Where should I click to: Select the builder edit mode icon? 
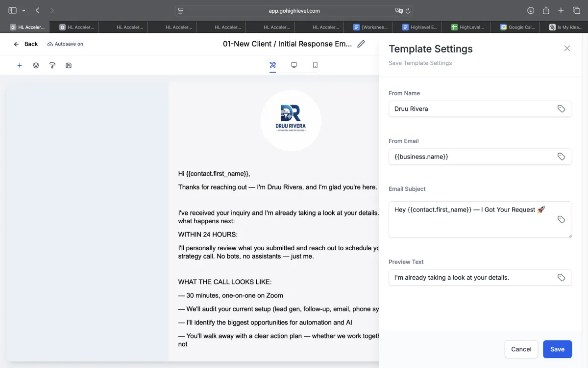pos(273,65)
